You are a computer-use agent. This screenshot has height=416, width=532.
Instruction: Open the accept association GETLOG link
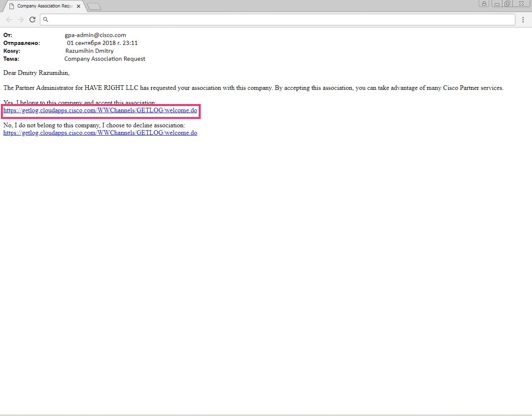coord(100,110)
